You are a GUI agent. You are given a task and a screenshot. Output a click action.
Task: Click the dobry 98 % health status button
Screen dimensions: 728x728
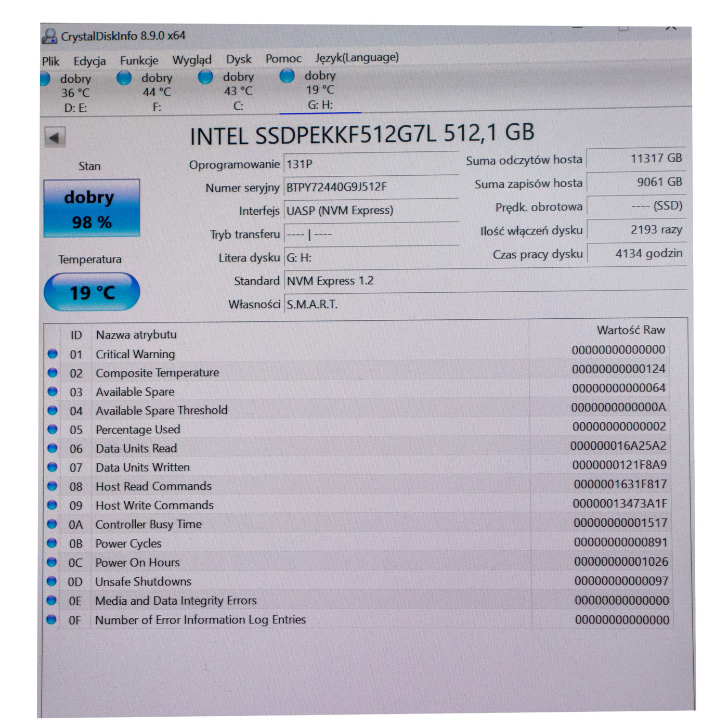pyautogui.click(x=92, y=209)
